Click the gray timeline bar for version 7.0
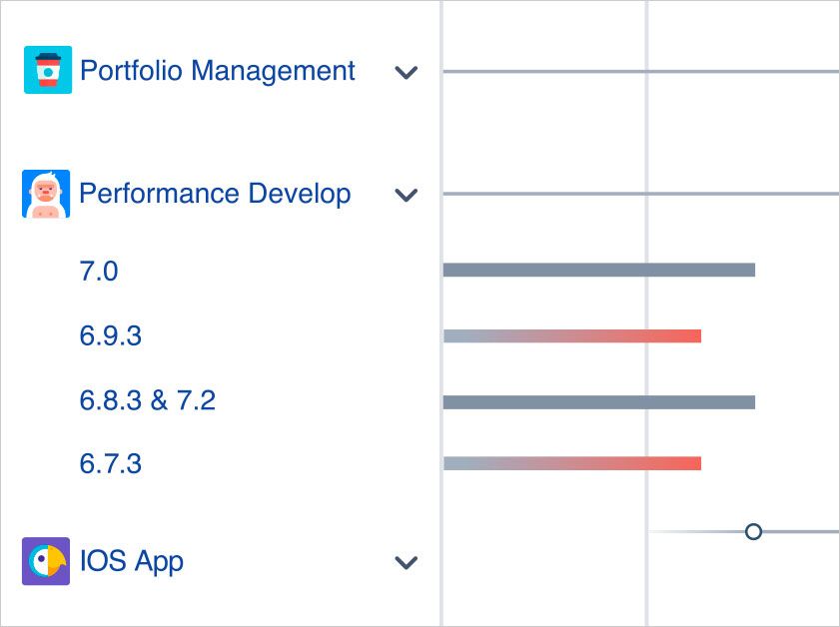 [x=597, y=269]
